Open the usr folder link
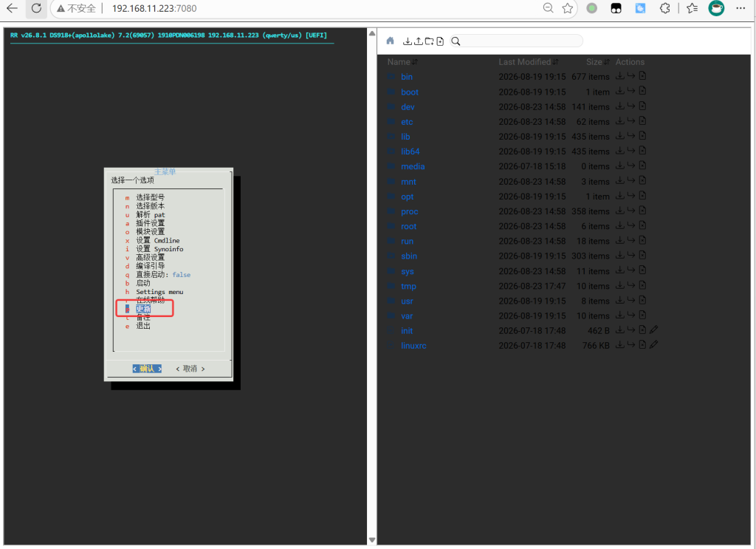The width and height of the screenshot is (756, 549). pyautogui.click(x=407, y=301)
